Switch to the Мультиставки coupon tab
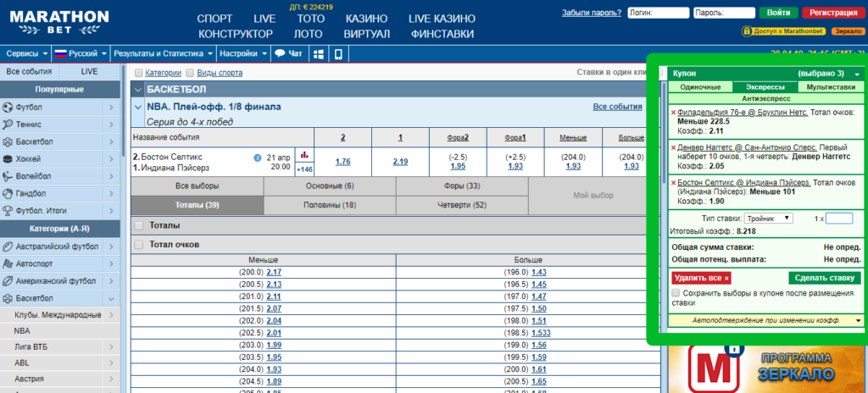Viewport: 868px width, 393px height. click(x=831, y=87)
